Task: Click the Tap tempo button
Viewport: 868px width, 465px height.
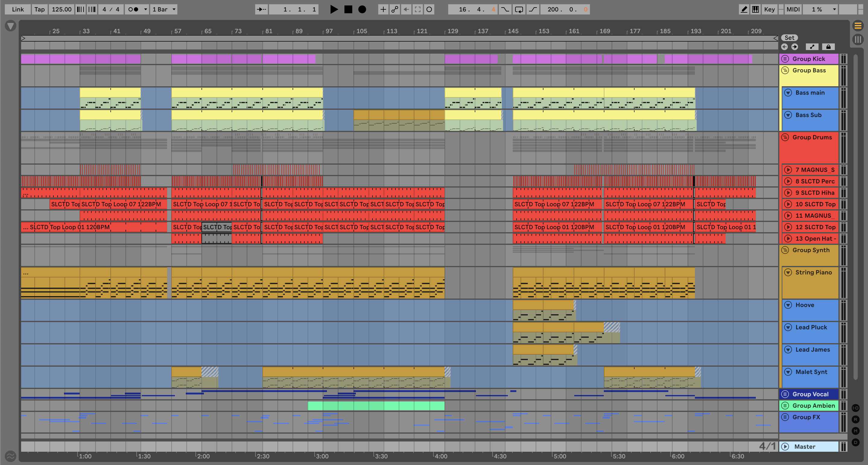Action: click(40, 9)
